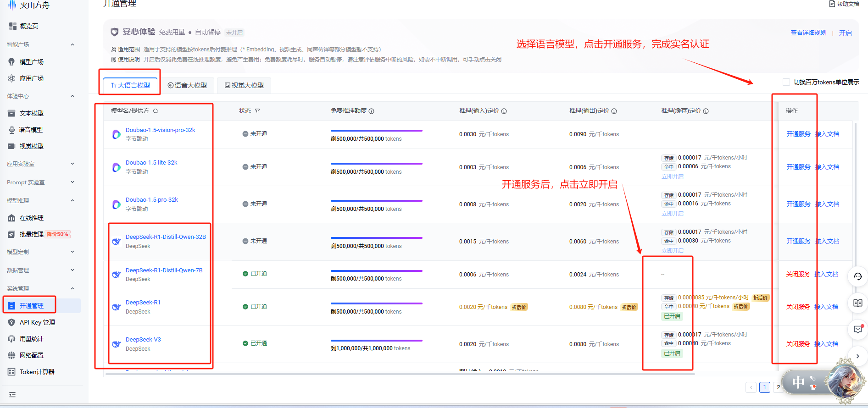868x408 pixels.
Task: Expand the right-side floating panel arrow
Action: (858, 356)
